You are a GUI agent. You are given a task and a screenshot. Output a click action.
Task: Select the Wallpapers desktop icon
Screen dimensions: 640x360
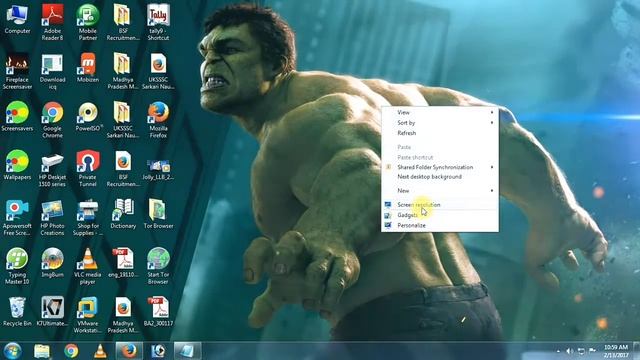point(17,165)
